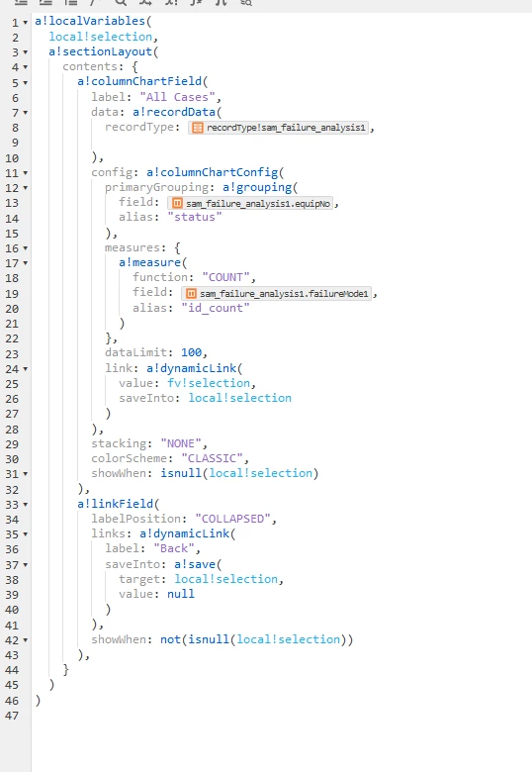532x772 pixels.
Task: Fold the primaryGrouping block on line 12
Action: [x=25, y=188]
